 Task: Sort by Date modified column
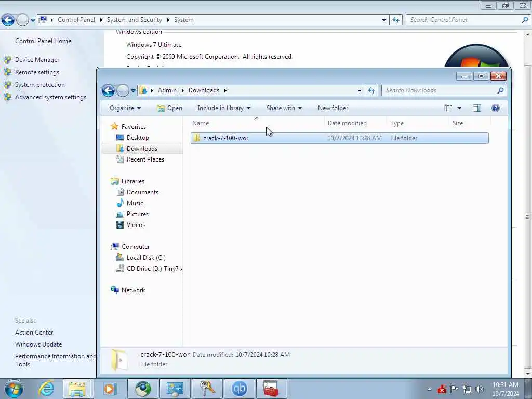[355, 123]
